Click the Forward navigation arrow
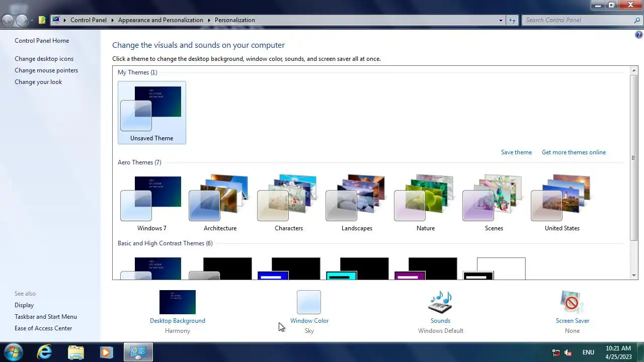Viewport: 644px width, 362px height. click(x=22, y=20)
